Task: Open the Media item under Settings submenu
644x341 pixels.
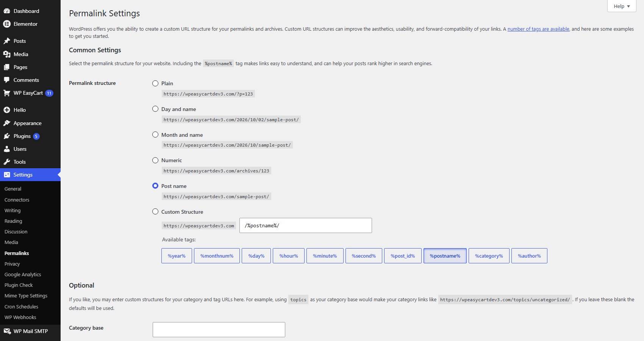Action: pyautogui.click(x=11, y=242)
